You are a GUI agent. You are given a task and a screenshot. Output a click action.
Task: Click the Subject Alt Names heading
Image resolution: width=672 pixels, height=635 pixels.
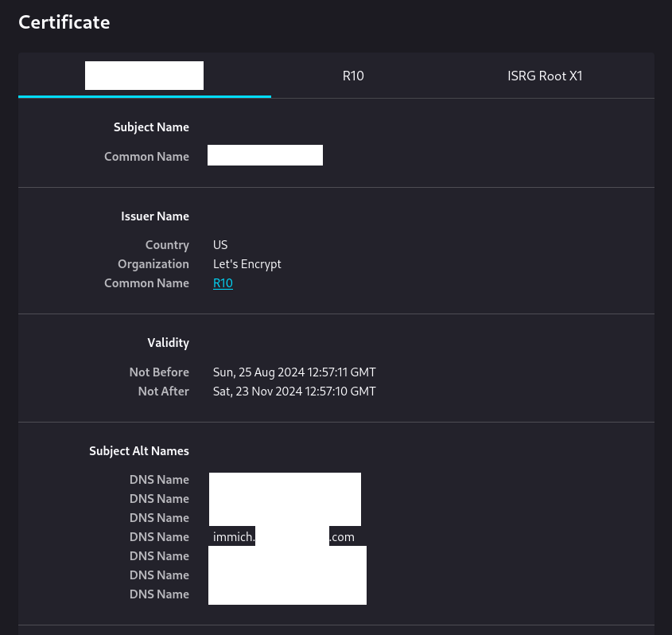tap(139, 451)
